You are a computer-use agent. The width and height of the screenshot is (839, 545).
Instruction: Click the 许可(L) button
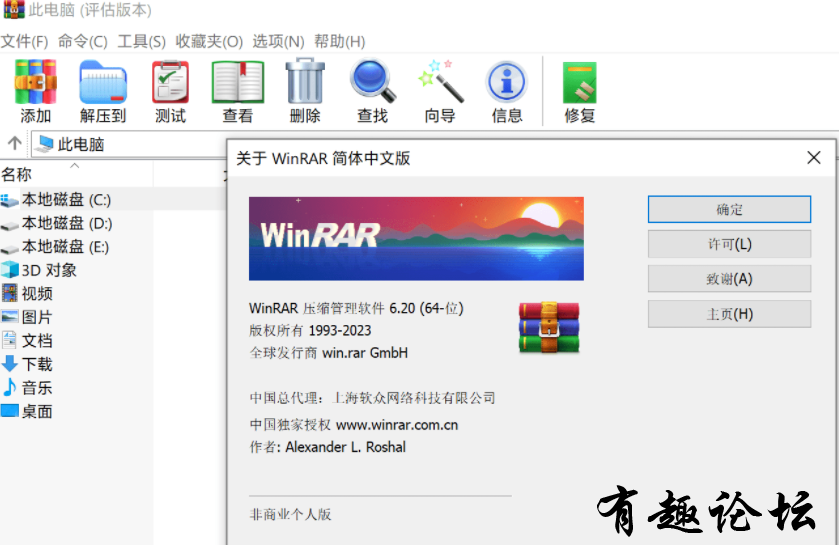coord(729,244)
